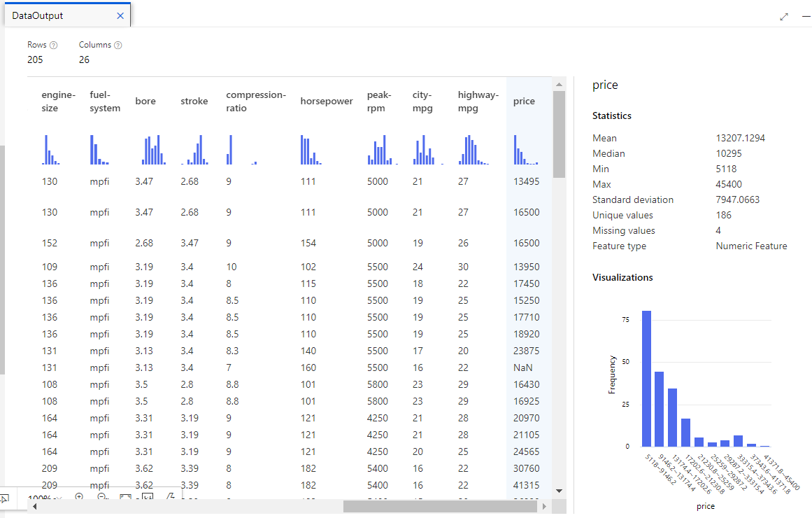
Task: Click the bore column histogram thumbnail
Action: click(155, 150)
